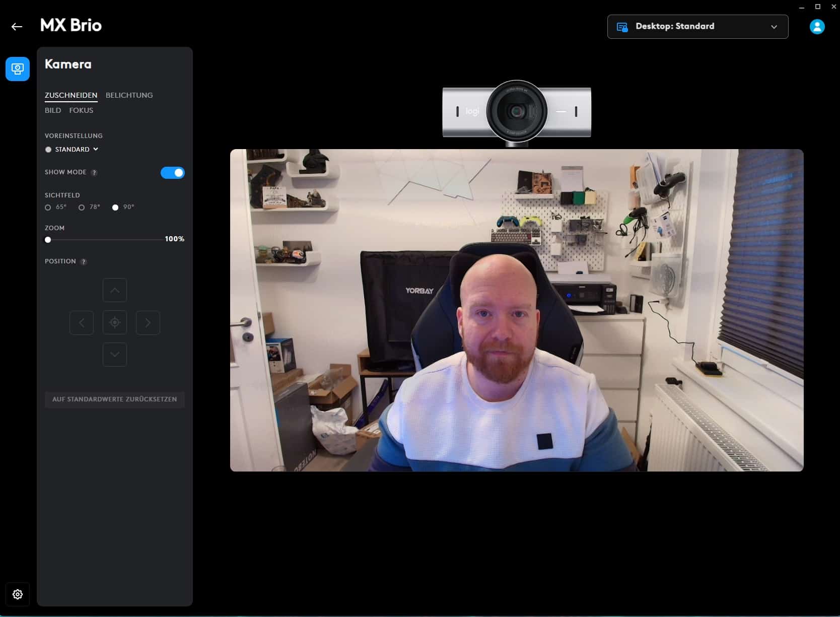The height and width of the screenshot is (617, 840).
Task: Pan camera position left
Action: pyautogui.click(x=82, y=323)
